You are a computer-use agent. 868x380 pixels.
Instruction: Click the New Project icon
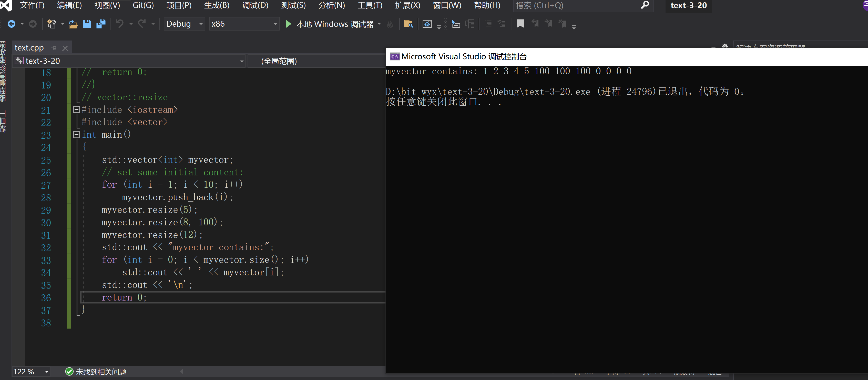(x=52, y=24)
